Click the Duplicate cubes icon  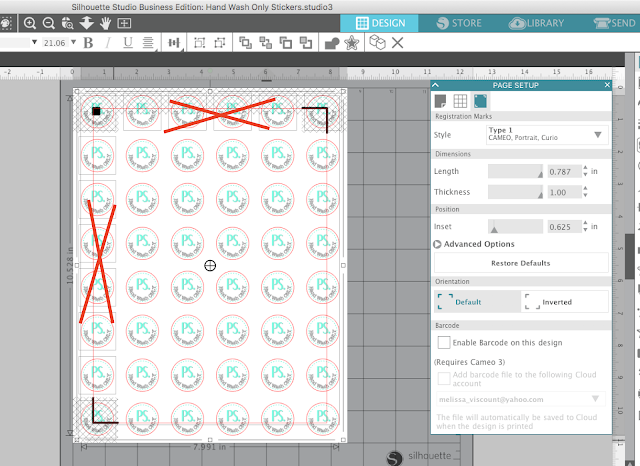pos(377,42)
